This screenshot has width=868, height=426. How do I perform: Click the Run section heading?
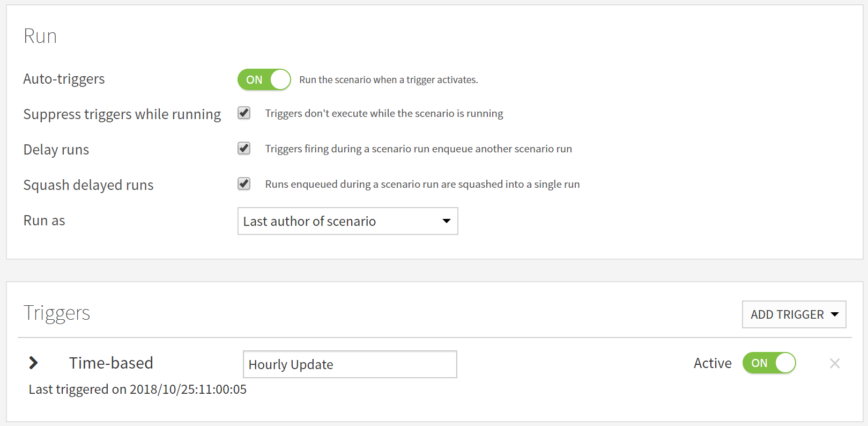click(x=40, y=36)
